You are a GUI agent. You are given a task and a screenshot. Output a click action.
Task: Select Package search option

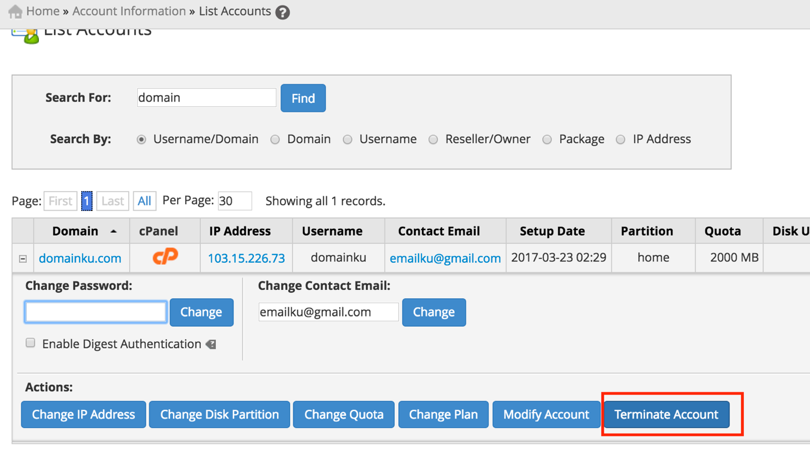pos(547,139)
